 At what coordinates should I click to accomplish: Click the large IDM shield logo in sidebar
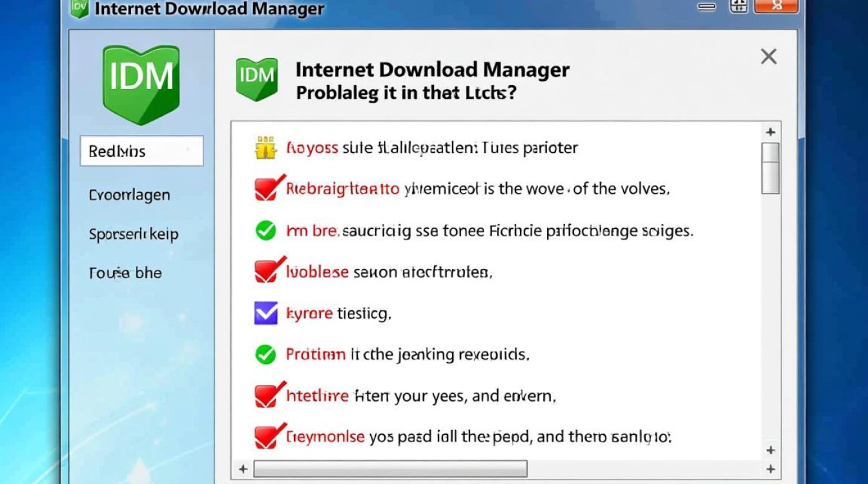(141, 83)
